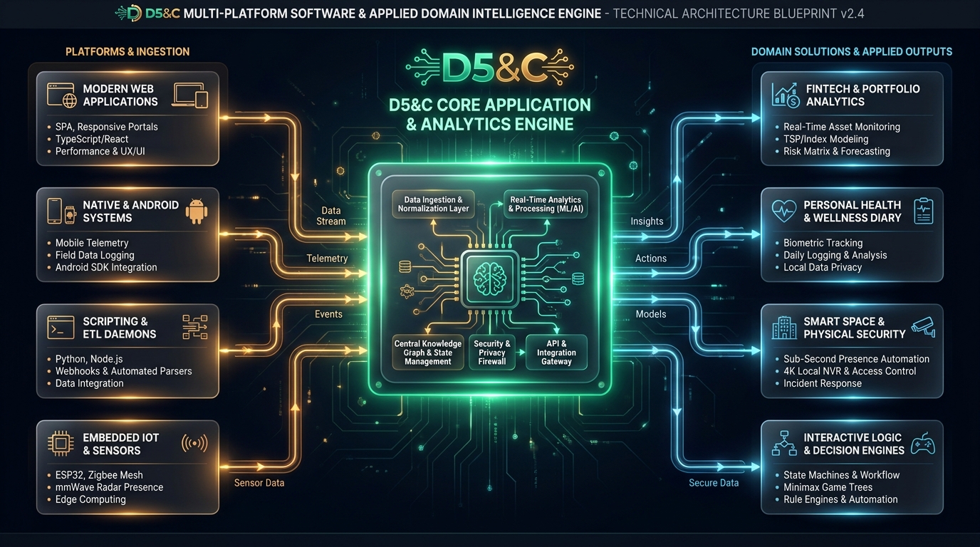The image size is (980, 547).
Task: Click the smartphone watch icon beside Native & Android
Action: click(x=61, y=211)
